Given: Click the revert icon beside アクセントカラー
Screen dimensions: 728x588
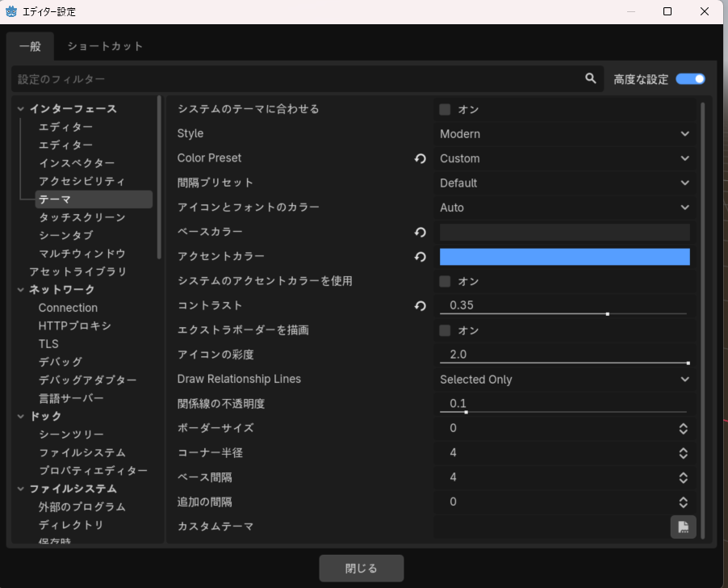Looking at the screenshot, I should [420, 257].
